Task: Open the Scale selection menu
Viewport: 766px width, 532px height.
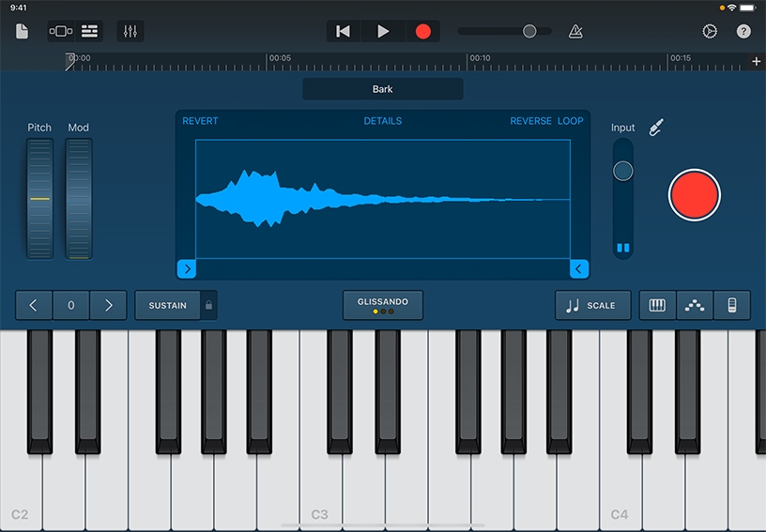Action: pyautogui.click(x=592, y=305)
